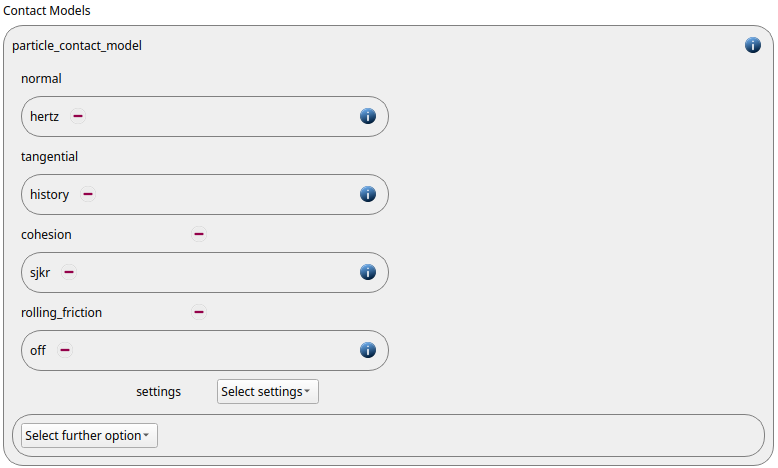This screenshot has width=778, height=468.
Task: Remove the history entry with minus icon
Action: point(88,194)
